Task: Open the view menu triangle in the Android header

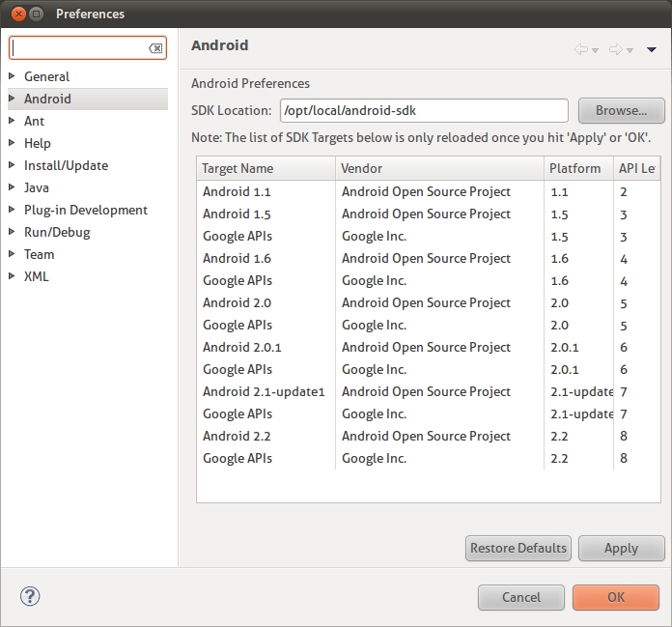Action: (x=652, y=49)
